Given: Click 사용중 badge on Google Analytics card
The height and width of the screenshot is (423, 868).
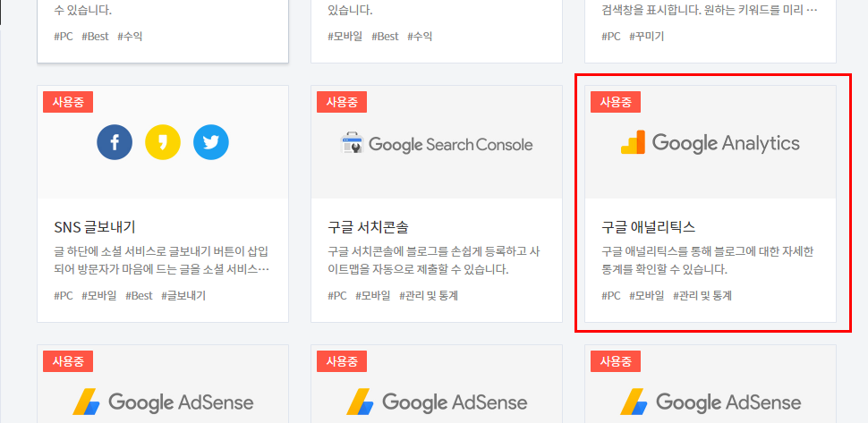Looking at the screenshot, I should [616, 102].
